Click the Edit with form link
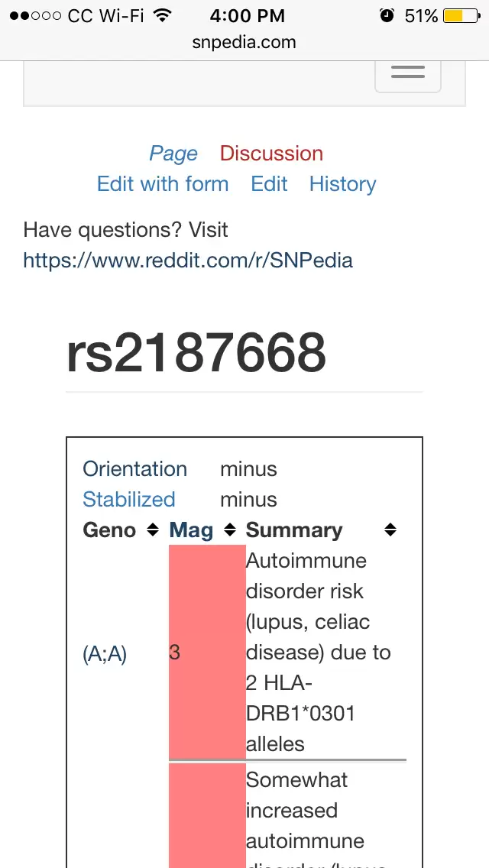Viewport: 489px width, 868px height. 163,184
